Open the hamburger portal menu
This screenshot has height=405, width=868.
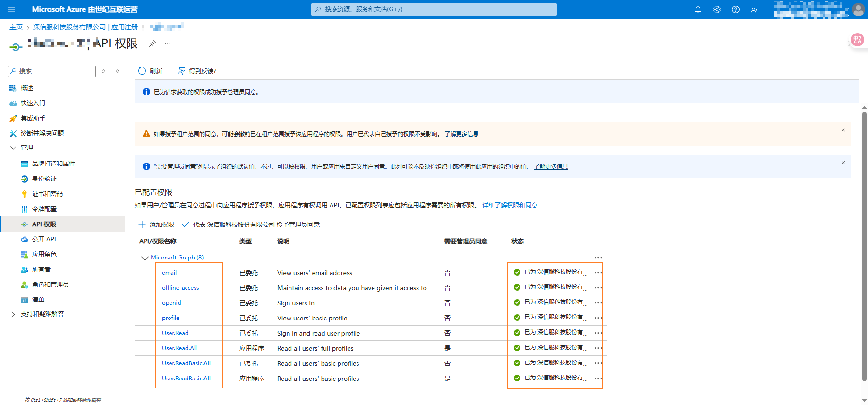11,9
